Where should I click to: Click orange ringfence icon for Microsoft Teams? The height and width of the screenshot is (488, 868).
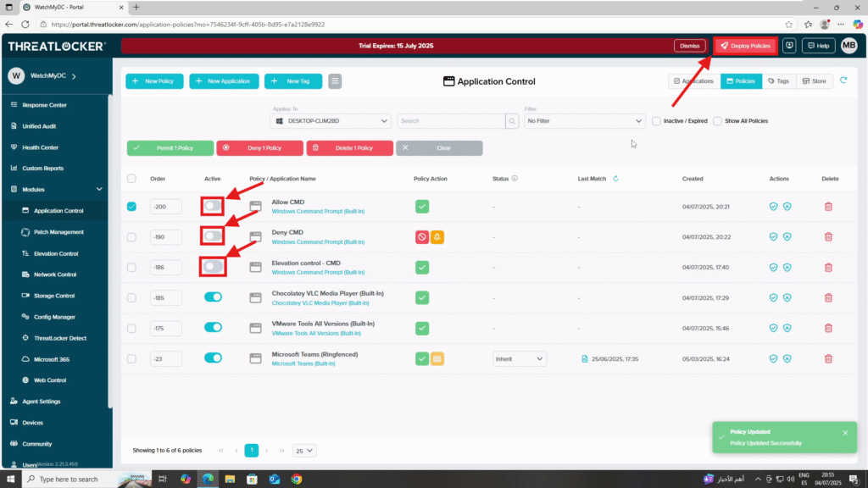click(437, 358)
